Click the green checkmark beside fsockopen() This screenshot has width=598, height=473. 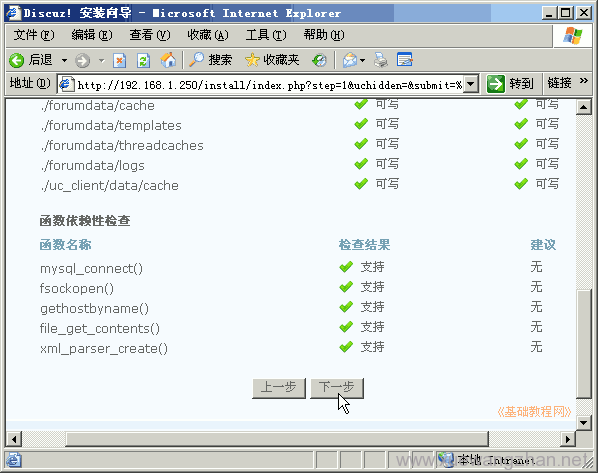[x=346, y=287]
